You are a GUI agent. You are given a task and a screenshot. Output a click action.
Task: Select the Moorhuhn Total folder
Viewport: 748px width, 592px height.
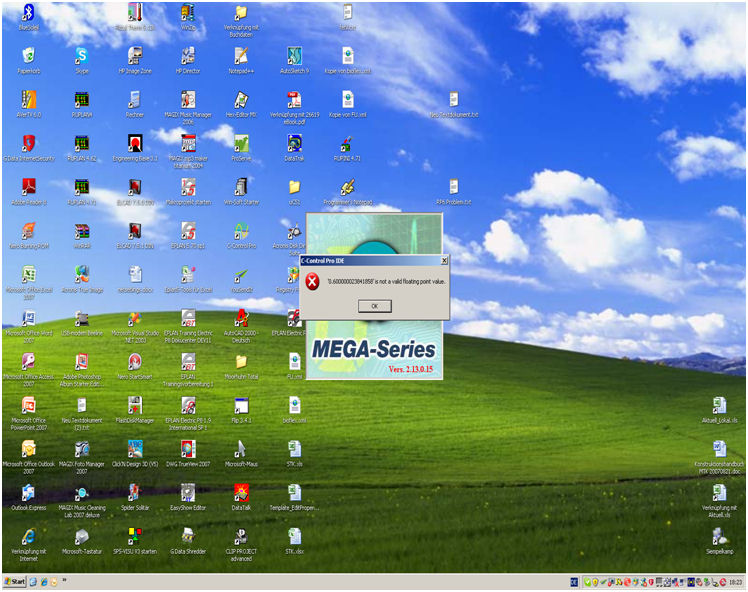point(241,361)
